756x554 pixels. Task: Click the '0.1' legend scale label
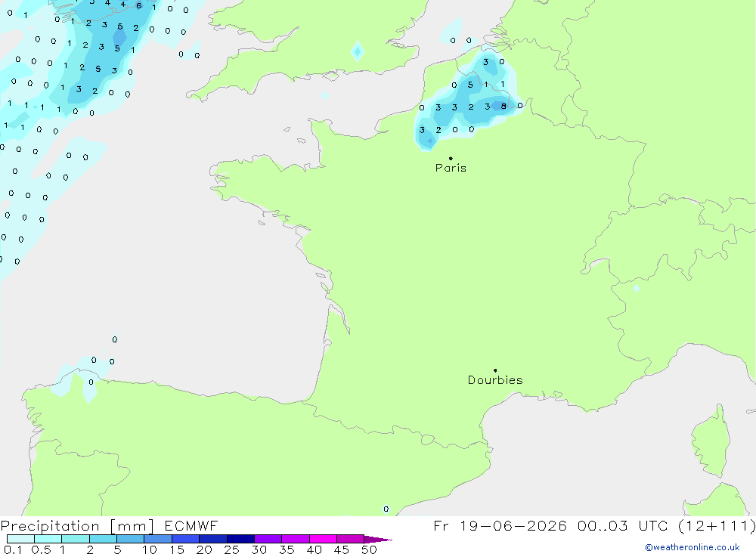tap(13, 549)
